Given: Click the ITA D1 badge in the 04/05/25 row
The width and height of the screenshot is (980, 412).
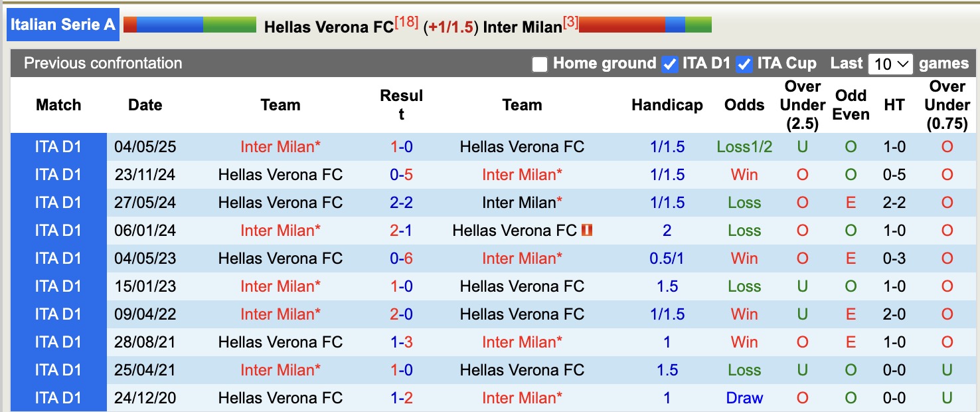Looking at the screenshot, I should tap(58, 147).
